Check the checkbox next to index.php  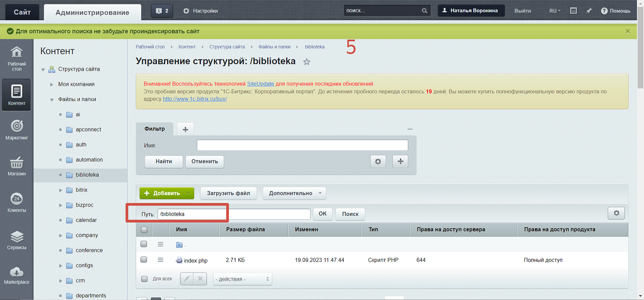point(144,260)
